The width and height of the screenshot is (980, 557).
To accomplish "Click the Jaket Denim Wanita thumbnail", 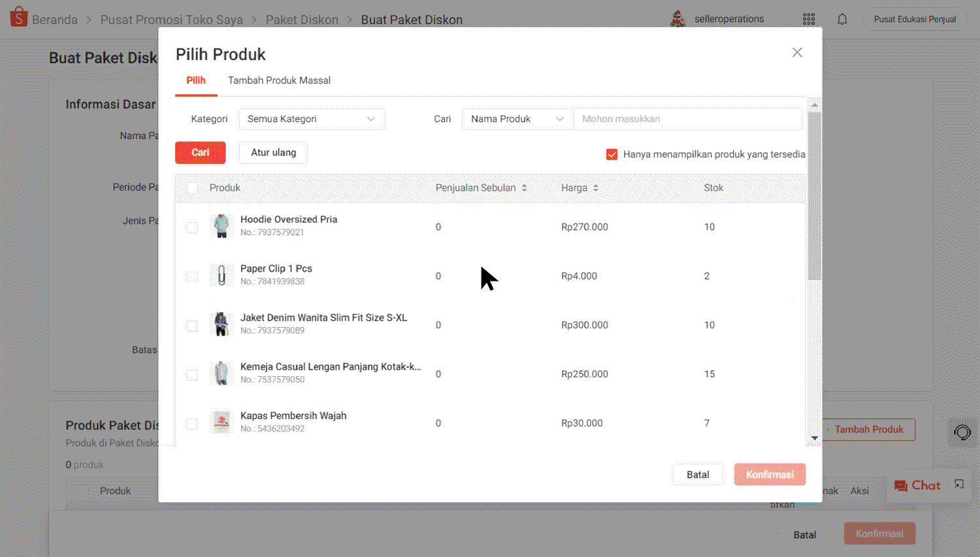I will (221, 325).
